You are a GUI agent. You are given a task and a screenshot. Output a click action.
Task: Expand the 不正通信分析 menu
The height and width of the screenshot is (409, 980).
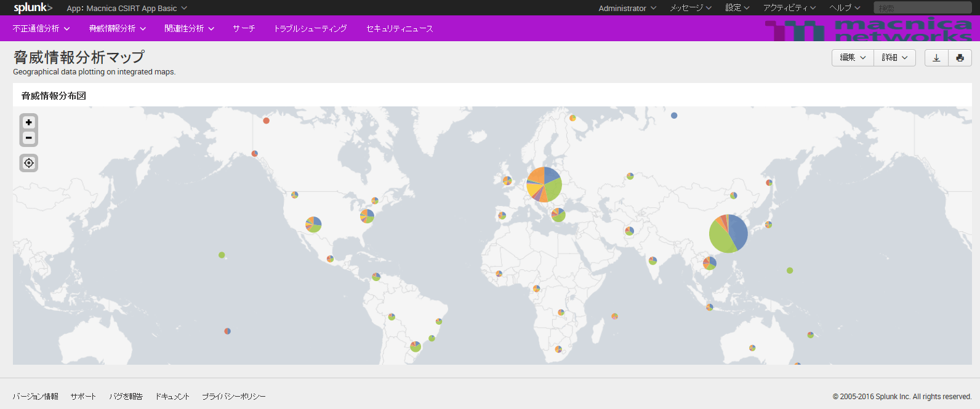click(x=41, y=29)
